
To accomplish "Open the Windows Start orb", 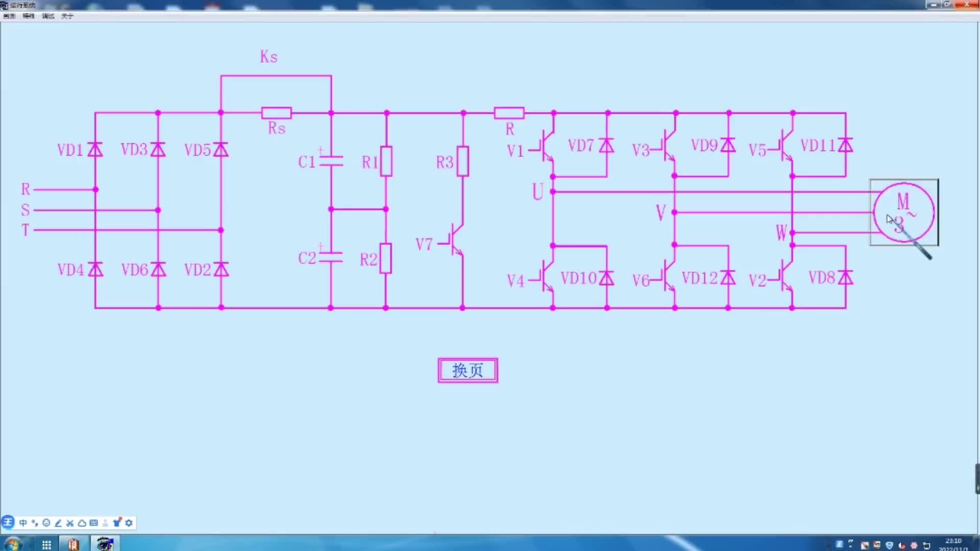I will coord(12,544).
